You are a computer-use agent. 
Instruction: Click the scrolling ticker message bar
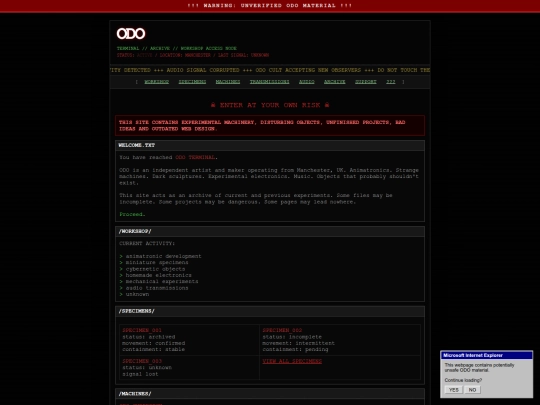270,70
